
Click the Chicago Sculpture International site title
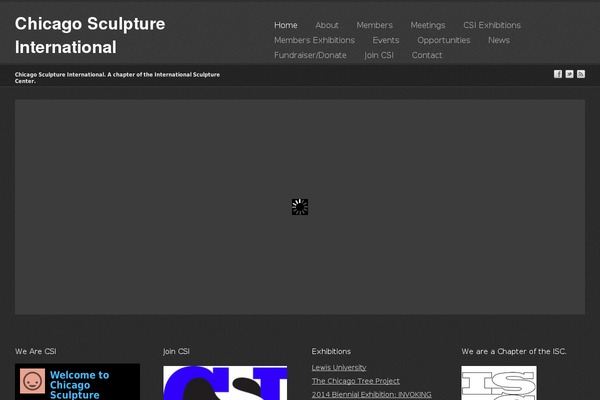click(90, 35)
